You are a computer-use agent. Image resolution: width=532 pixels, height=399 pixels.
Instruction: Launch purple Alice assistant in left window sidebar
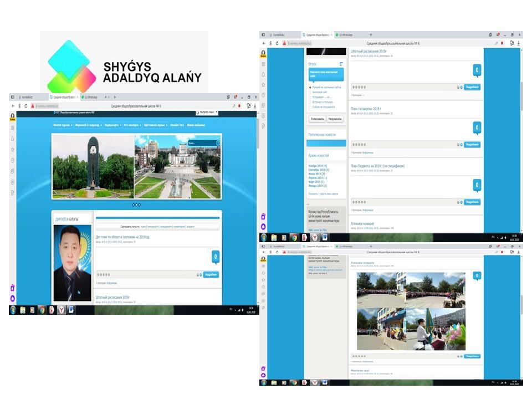click(13, 298)
